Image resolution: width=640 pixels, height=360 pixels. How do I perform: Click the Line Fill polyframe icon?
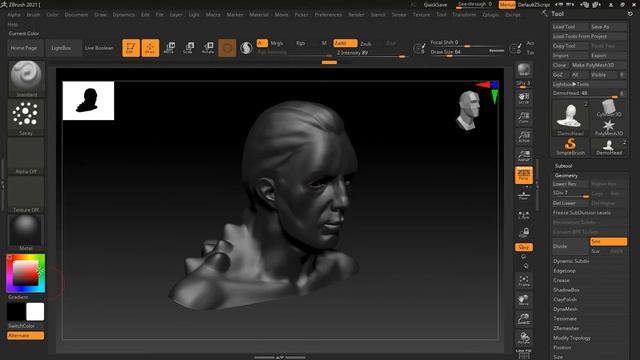pos(524,354)
